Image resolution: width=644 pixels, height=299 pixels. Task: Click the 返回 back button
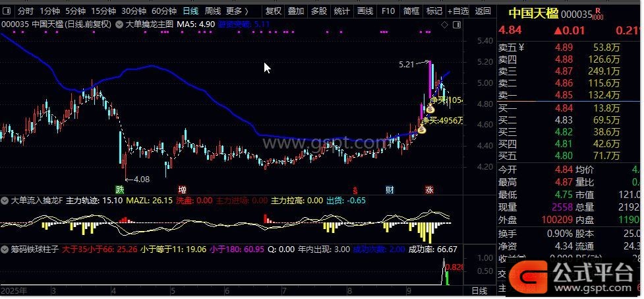click(x=483, y=11)
